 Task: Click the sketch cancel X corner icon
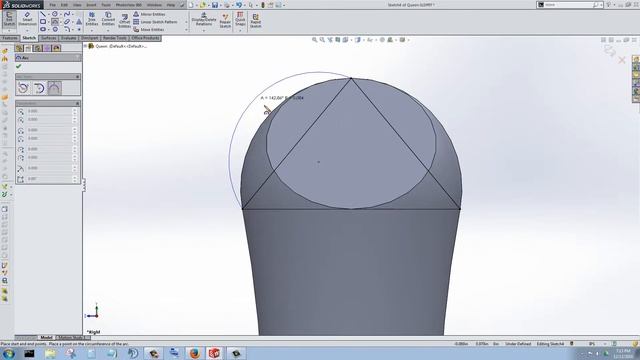click(x=622, y=60)
